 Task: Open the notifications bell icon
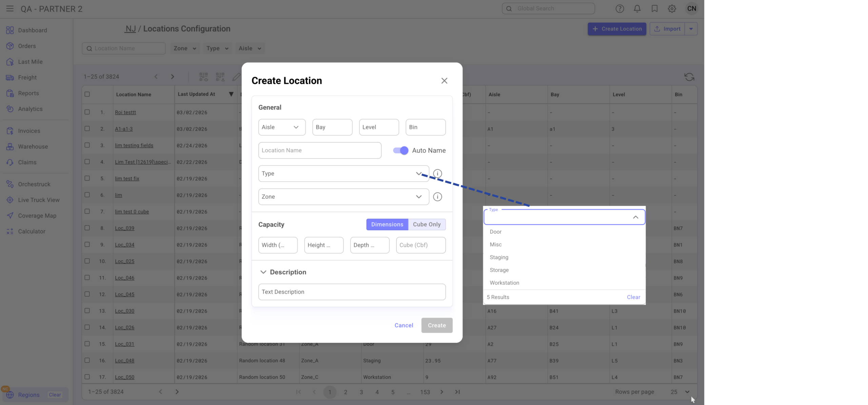click(x=637, y=9)
